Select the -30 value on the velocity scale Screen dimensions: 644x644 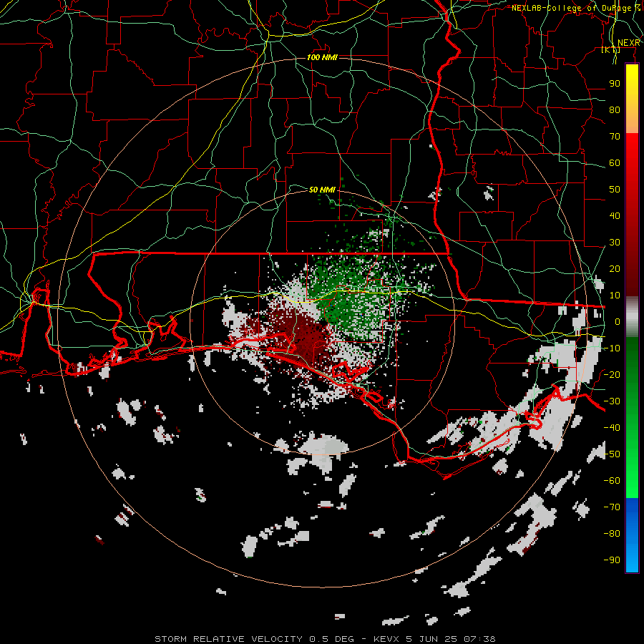[x=612, y=401]
